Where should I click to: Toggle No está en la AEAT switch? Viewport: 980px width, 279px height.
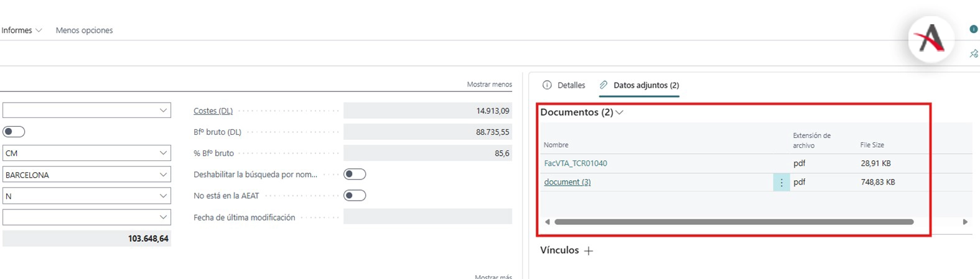click(x=355, y=196)
